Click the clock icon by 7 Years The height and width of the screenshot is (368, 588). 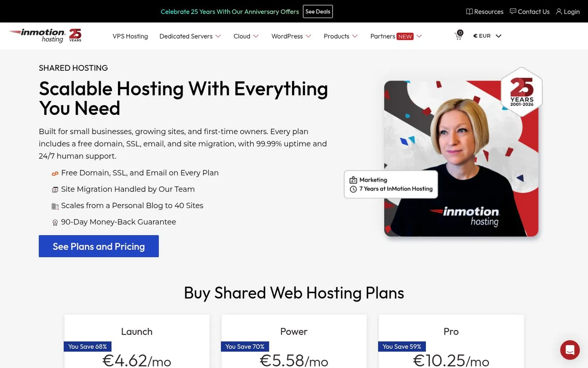tap(353, 189)
